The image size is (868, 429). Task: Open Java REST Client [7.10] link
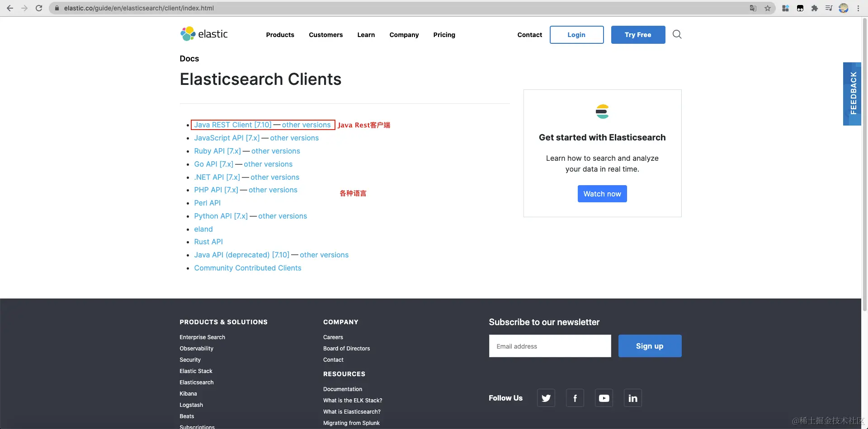click(x=233, y=125)
